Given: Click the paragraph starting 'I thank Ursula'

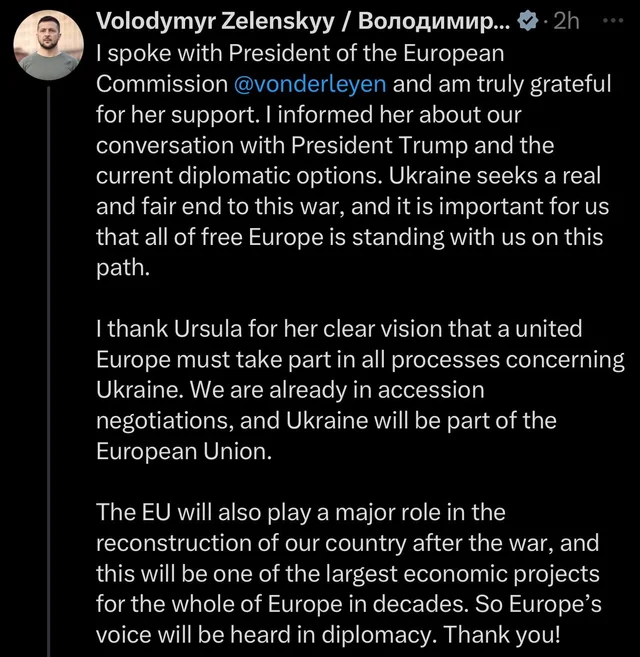Looking at the screenshot, I should click(360, 390).
